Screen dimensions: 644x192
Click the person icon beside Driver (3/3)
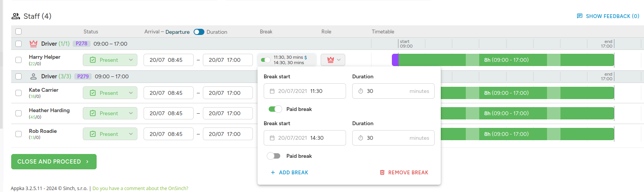[x=33, y=76]
